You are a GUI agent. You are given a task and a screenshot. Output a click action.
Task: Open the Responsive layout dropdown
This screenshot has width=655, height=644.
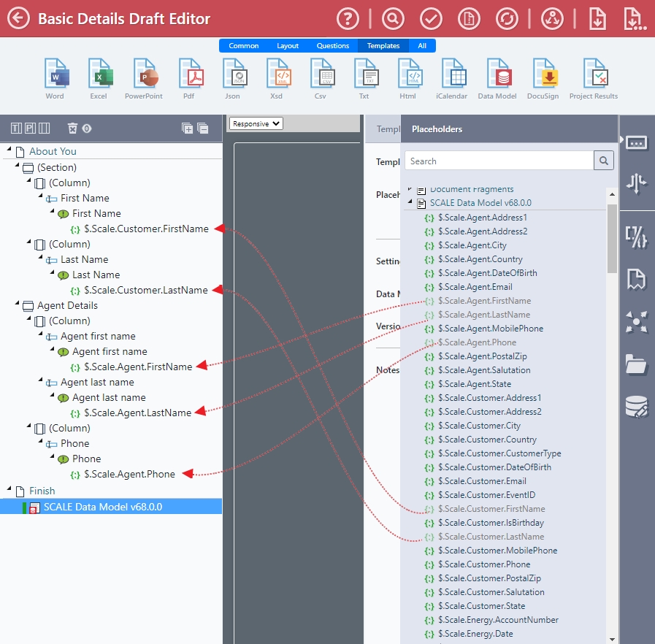256,124
